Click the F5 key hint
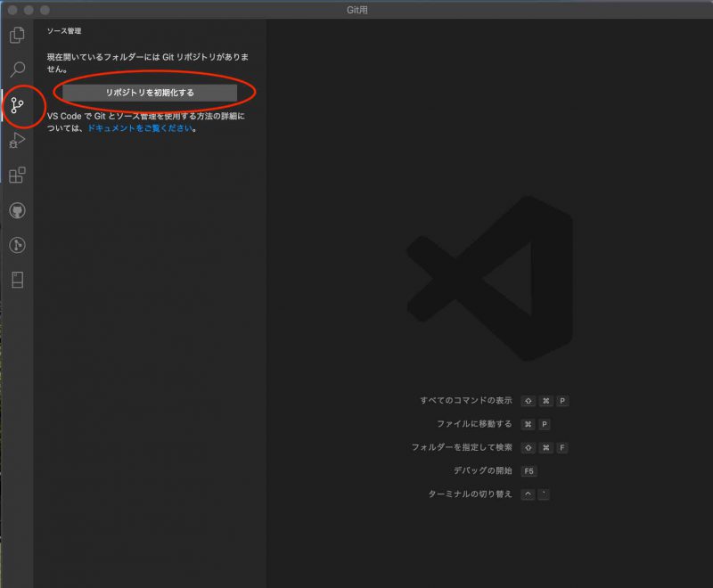 (x=529, y=471)
